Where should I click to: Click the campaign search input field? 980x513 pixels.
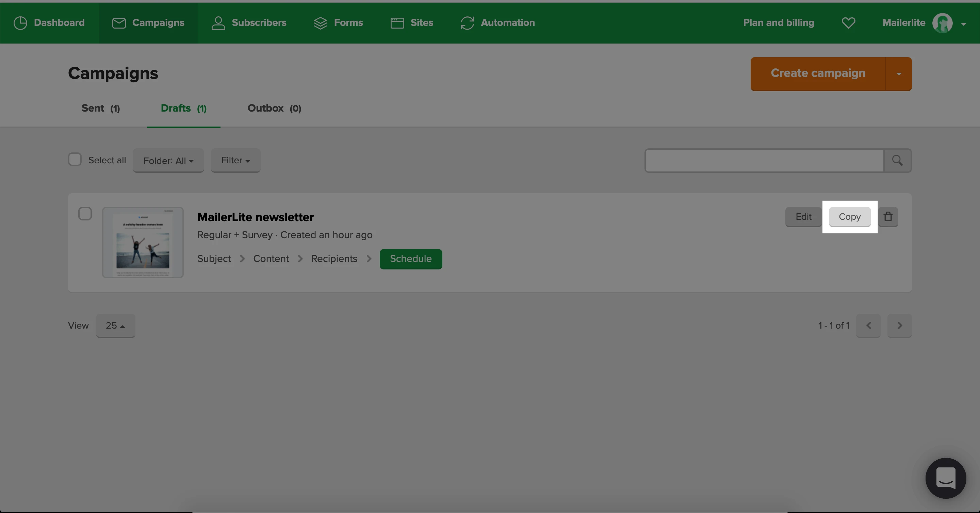pos(764,161)
